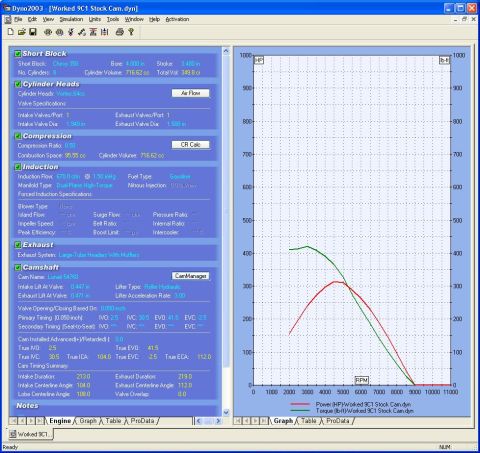Click the Compression Ratio value field
Image resolution: width=480 pixels, height=453 pixels.
[70, 146]
